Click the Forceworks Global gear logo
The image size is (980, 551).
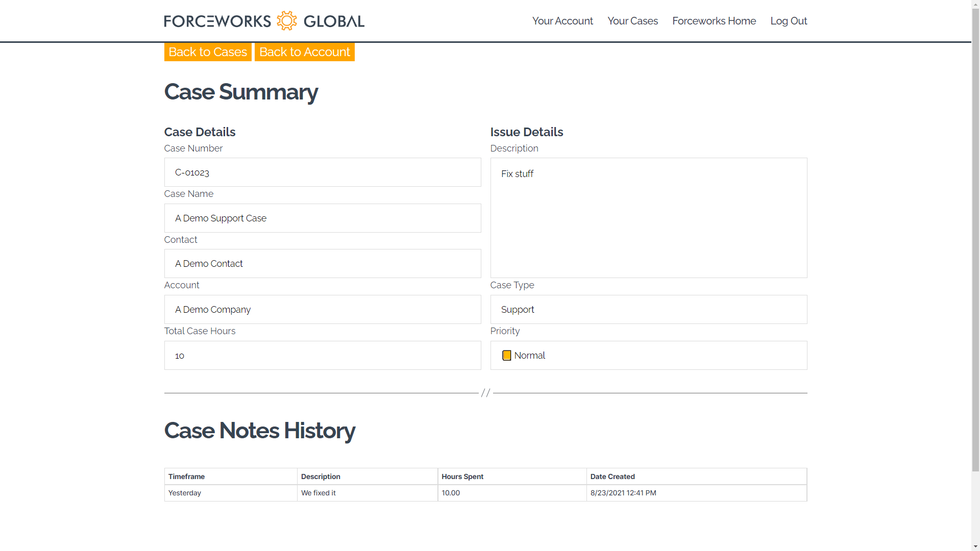[286, 21]
